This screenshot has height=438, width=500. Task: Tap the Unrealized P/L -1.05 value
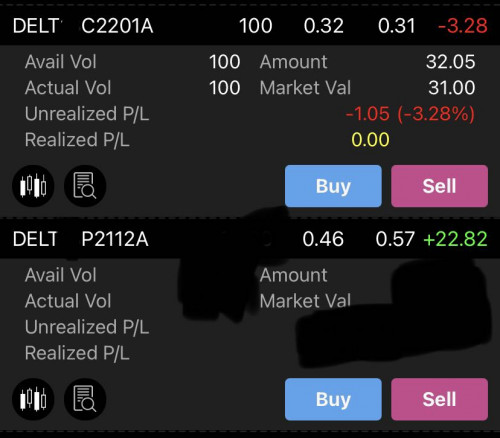tap(368, 114)
